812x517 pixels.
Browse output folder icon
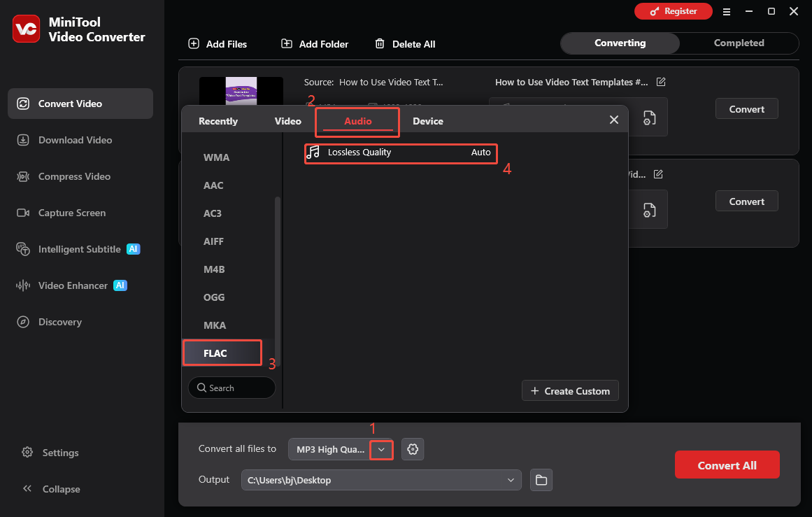[541, 480]
